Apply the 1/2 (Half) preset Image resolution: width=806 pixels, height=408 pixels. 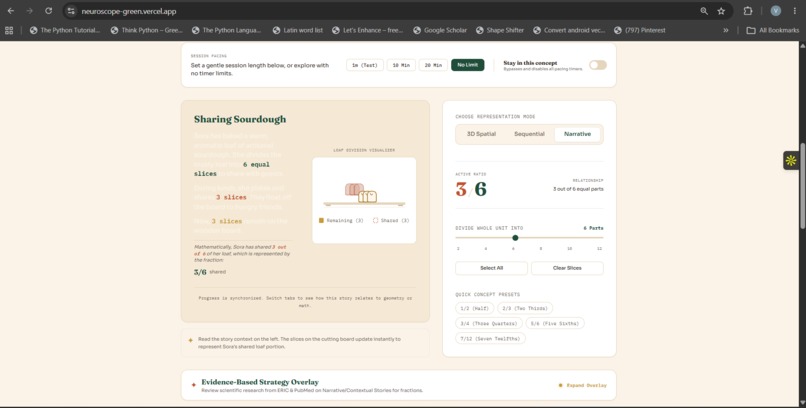(x=474, y=308)
